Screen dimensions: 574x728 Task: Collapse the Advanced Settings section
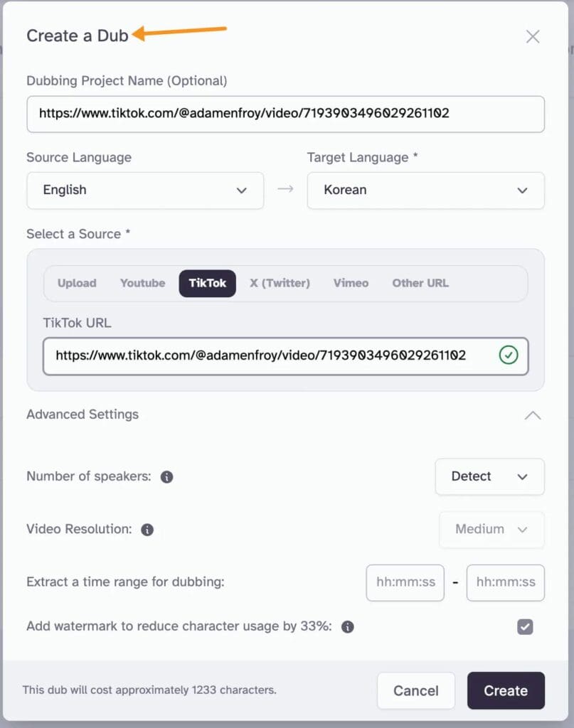click(x=533, y=415)
